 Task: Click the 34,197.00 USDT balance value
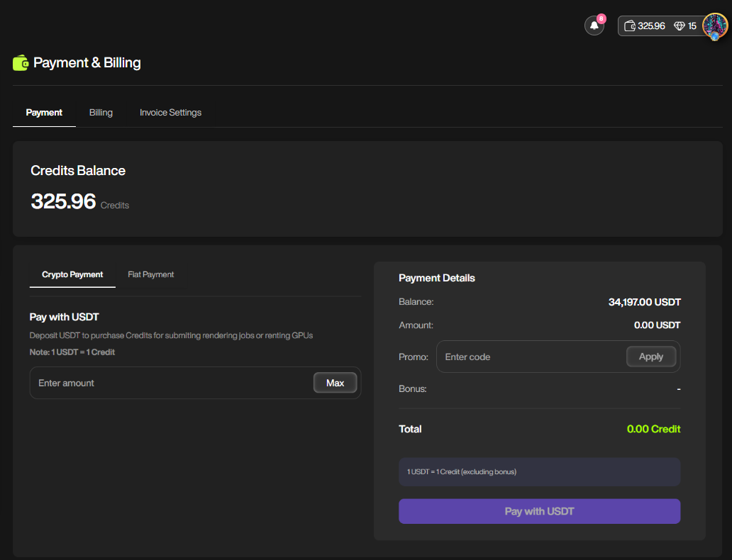coord(644,302)
